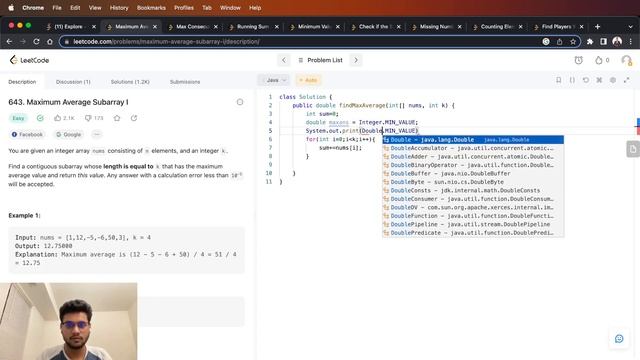
Task: Open the Apple menu
Action: coord(11,8)
